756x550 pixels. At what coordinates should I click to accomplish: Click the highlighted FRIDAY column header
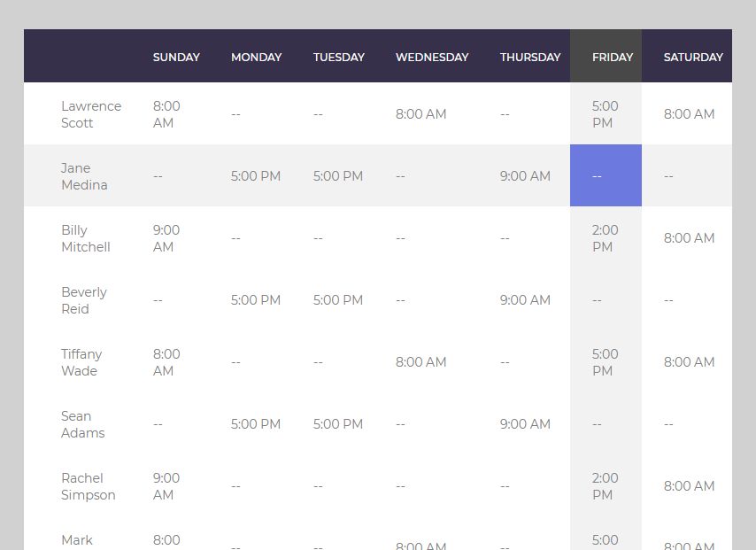click(606, 57)
